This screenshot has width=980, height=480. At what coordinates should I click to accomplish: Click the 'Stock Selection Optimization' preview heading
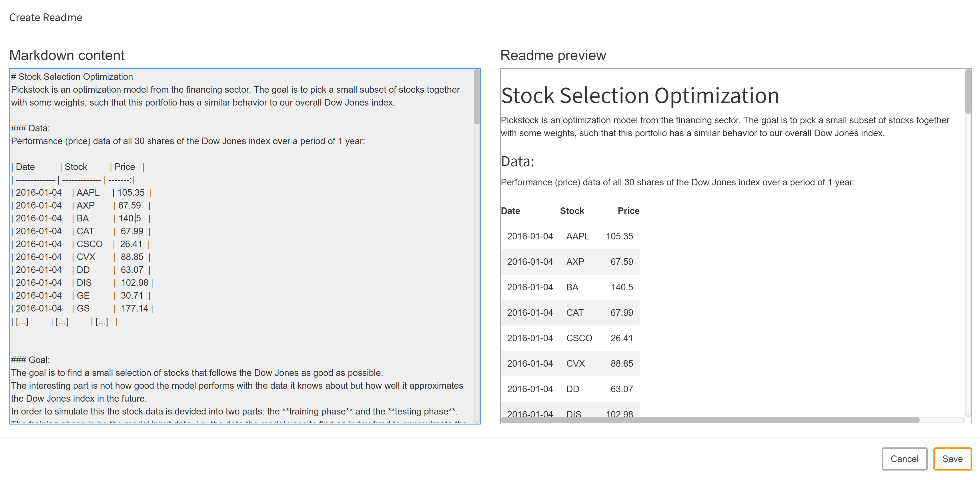click(x=640, y=95)
